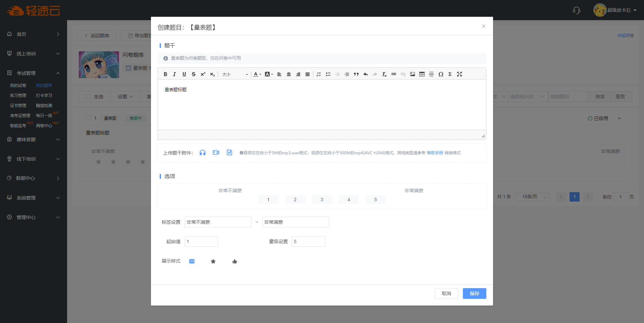Select the star display style
This screenshot has width=644, height=323.
coord(213,261)
